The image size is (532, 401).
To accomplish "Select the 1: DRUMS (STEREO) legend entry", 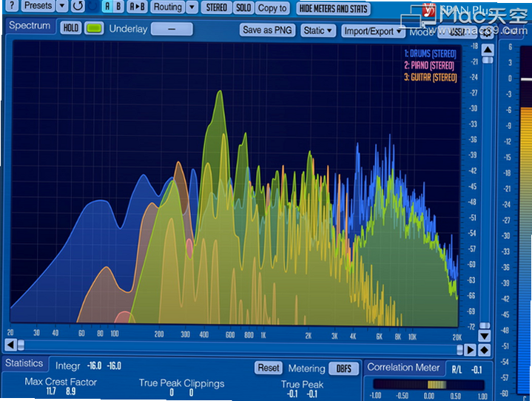I will click(x=430, y=53).
